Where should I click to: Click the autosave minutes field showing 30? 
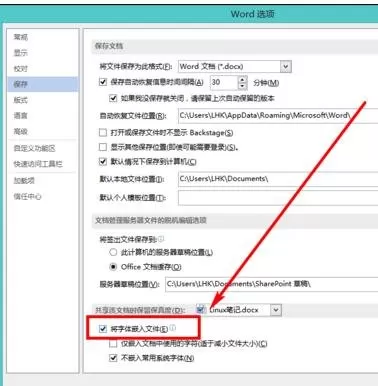224,82
